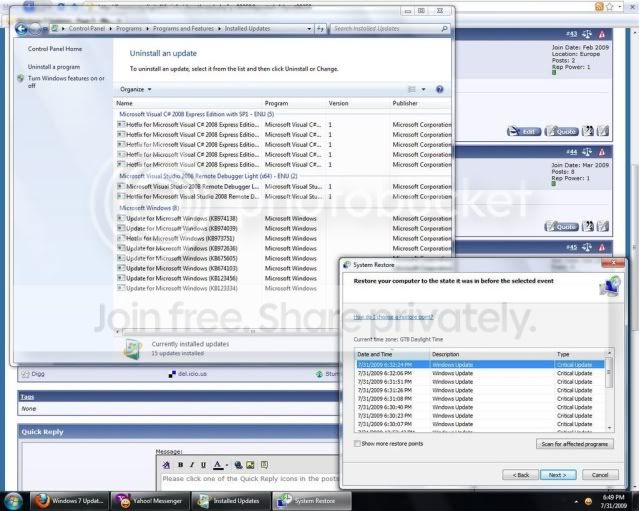Screen dimensions: 639x511
Task: Click Programs in the breadcrumb path
Action: 129,29
